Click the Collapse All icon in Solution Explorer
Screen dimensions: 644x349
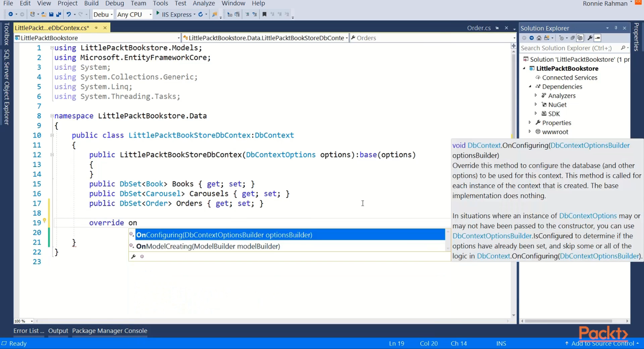pyautogui.click(x=573, y=38)
